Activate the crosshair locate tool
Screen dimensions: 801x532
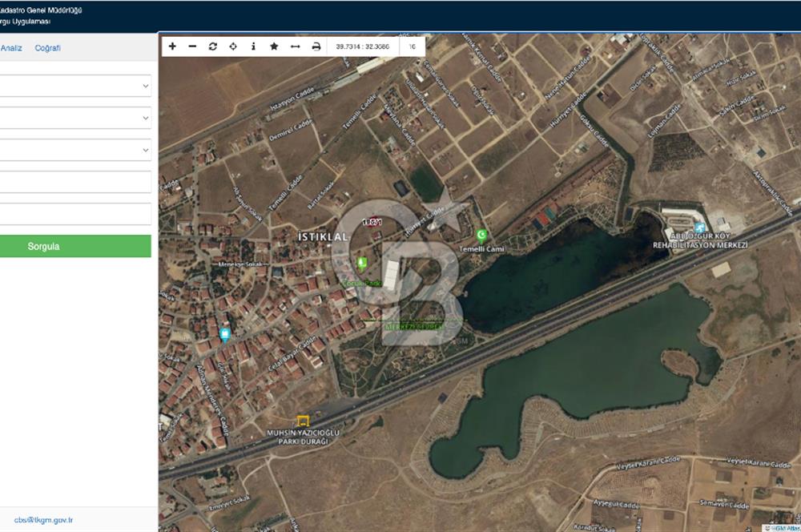tap(233, 46)
